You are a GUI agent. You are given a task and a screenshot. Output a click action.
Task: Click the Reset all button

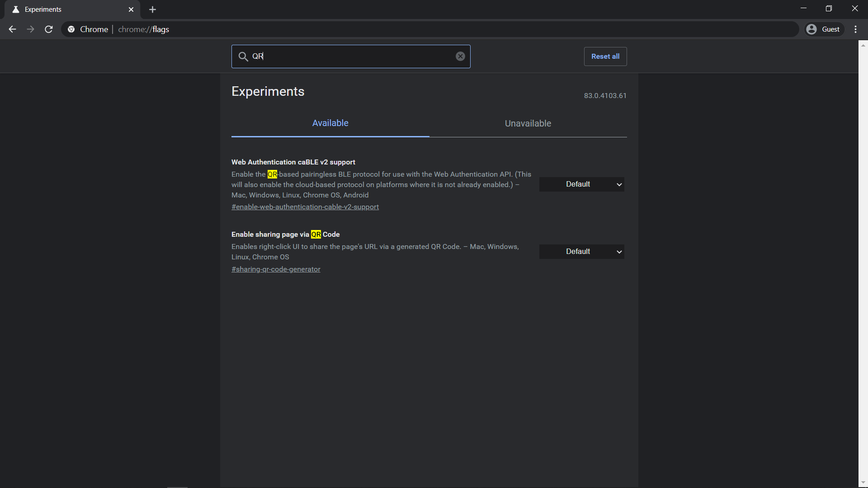click(x=605, y=56)
